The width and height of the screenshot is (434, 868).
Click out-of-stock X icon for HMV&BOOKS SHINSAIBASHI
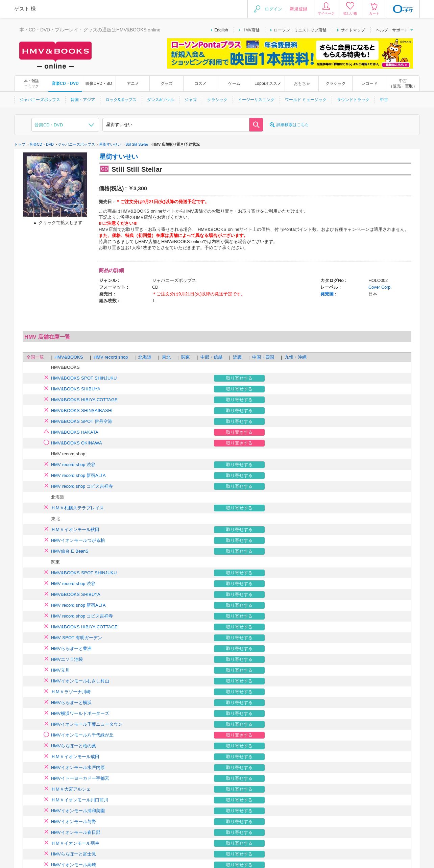[x=46, y=410]
